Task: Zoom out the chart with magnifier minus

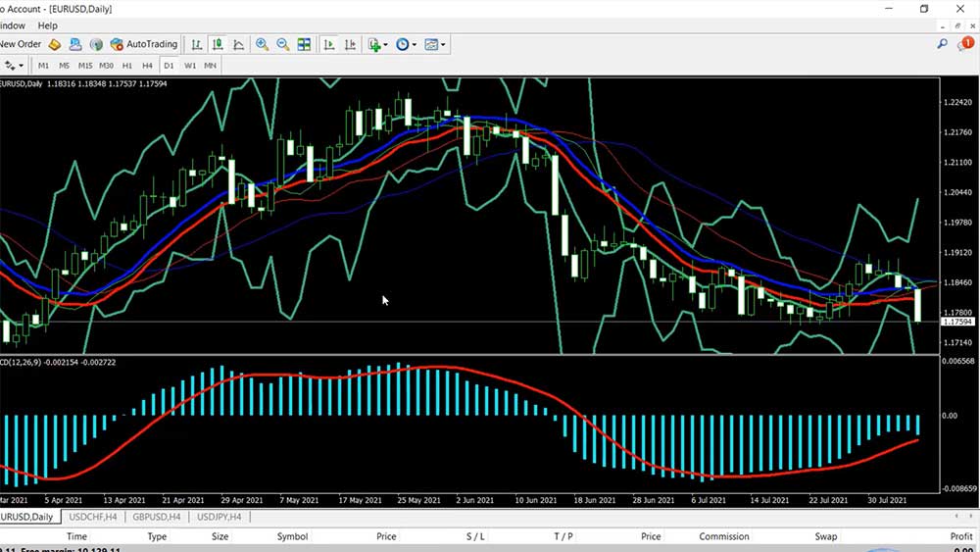Action: tap(283, 44)
